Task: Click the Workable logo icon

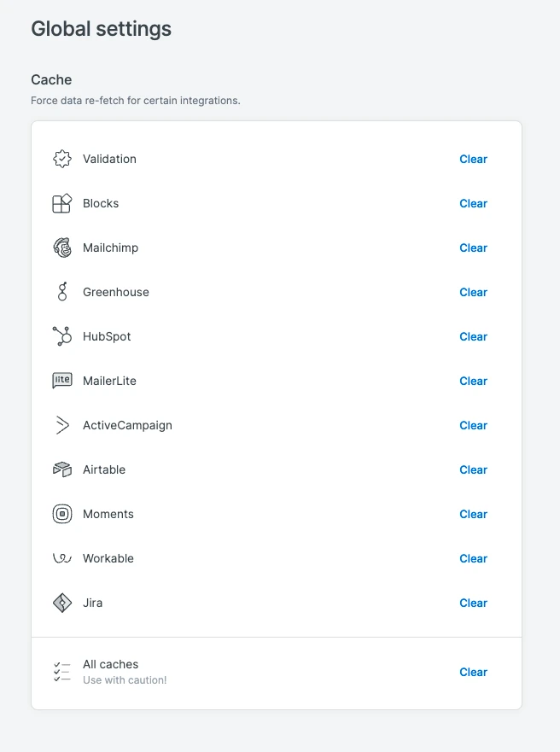Action: [62, 558]
